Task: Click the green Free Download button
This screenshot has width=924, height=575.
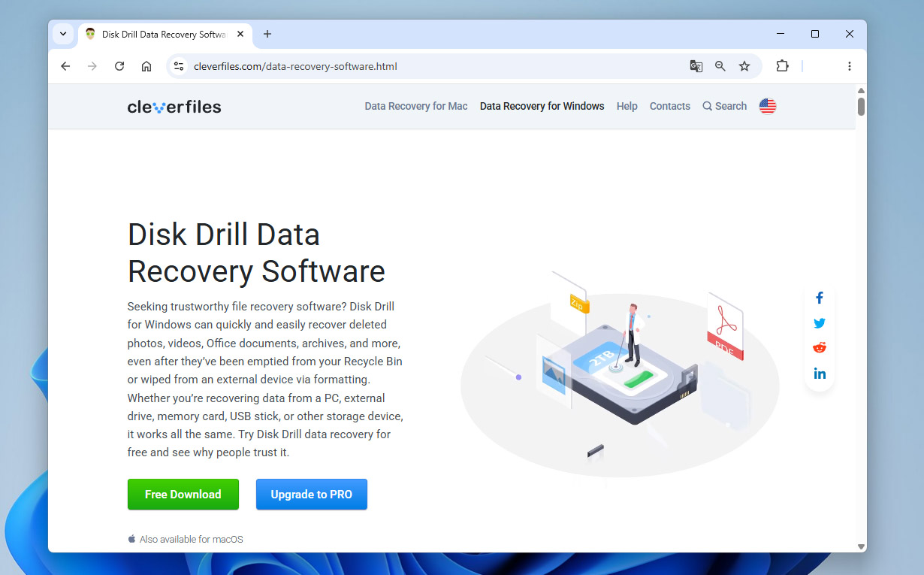Action: tap(183, 494)
